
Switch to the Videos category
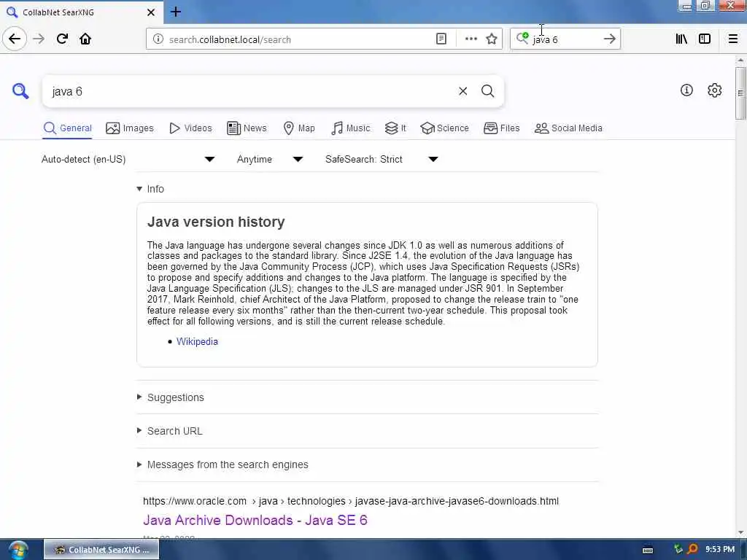190,128
